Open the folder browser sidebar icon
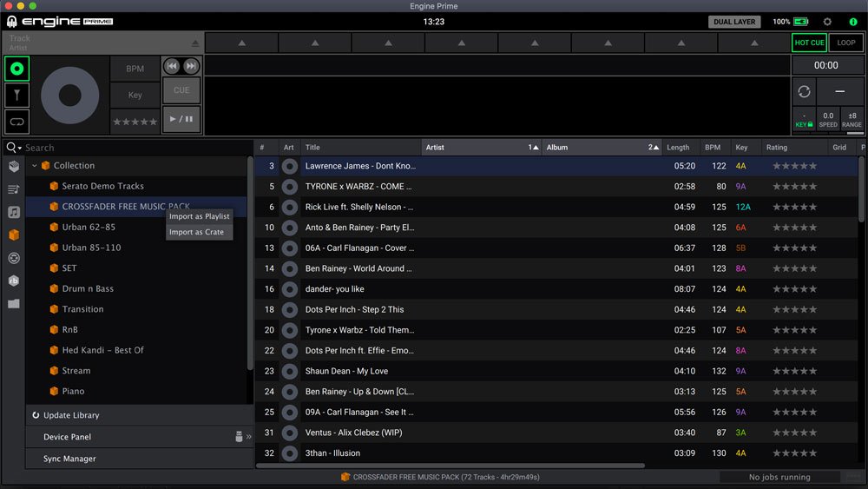Screen dimensions: 868x489 coord(14,303)
